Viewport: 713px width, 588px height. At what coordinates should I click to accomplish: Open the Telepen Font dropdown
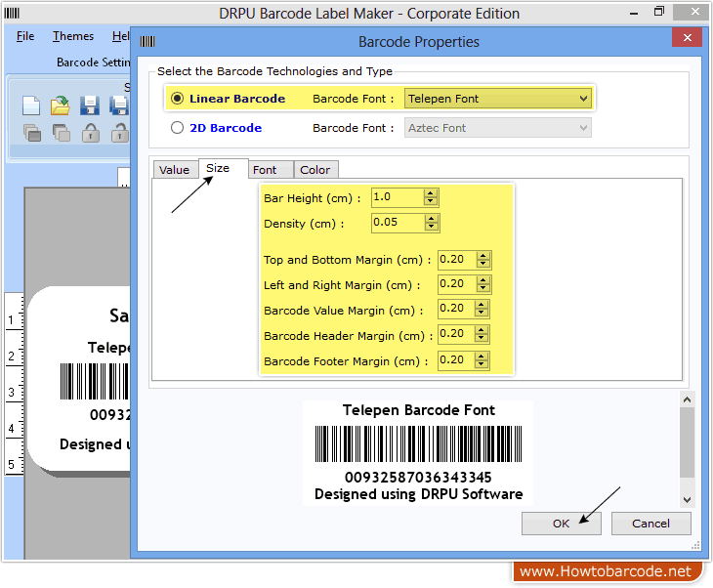tap(498, 99)
